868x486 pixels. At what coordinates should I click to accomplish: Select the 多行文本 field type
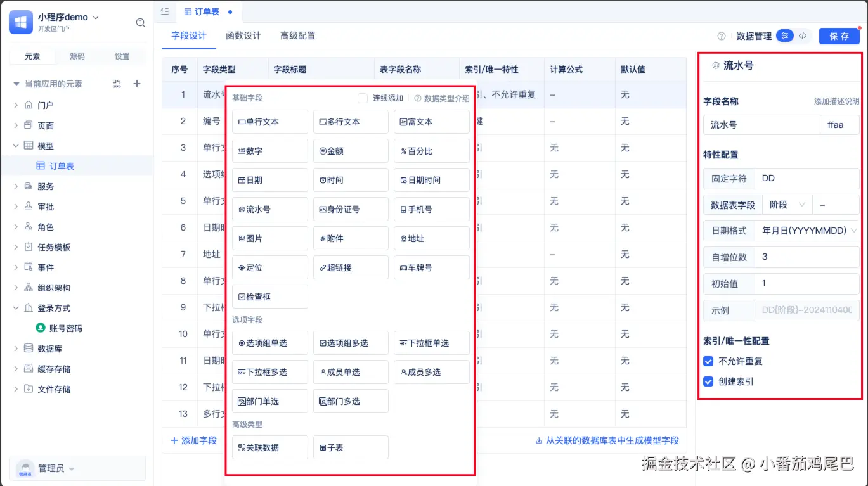tap(351, 122)
